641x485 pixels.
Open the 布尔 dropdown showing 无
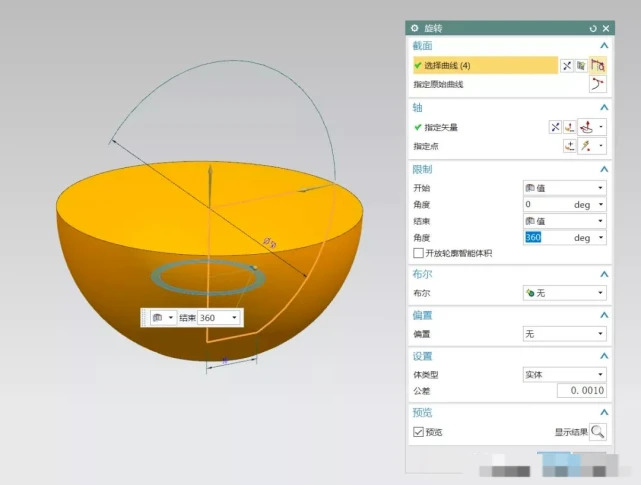564,293
